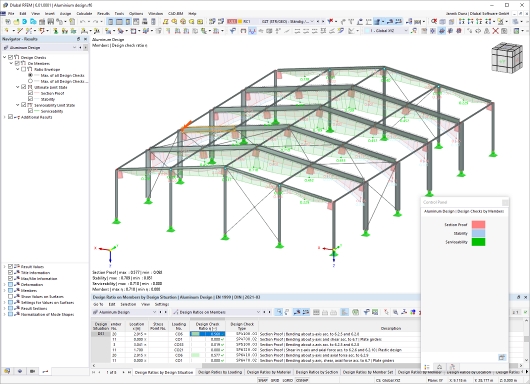530x384 pixels.
Task: Close the design ratio table panel
Action: [x=525, y=297]
